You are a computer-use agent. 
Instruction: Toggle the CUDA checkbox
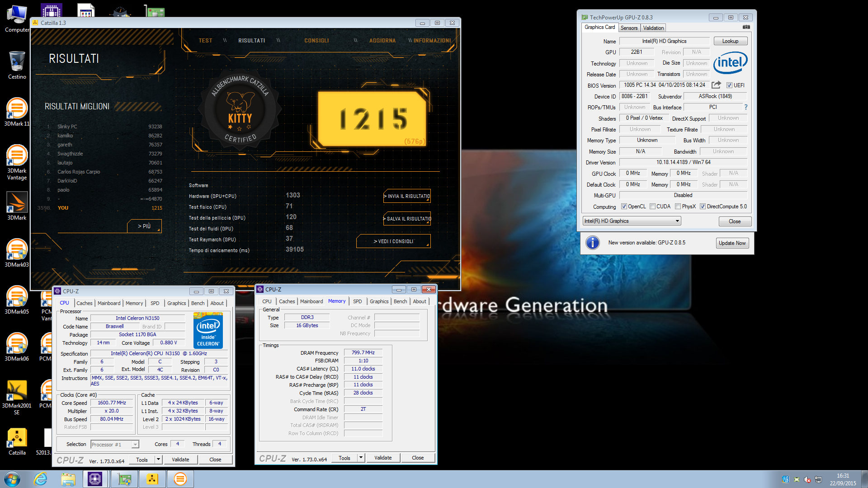652,206
